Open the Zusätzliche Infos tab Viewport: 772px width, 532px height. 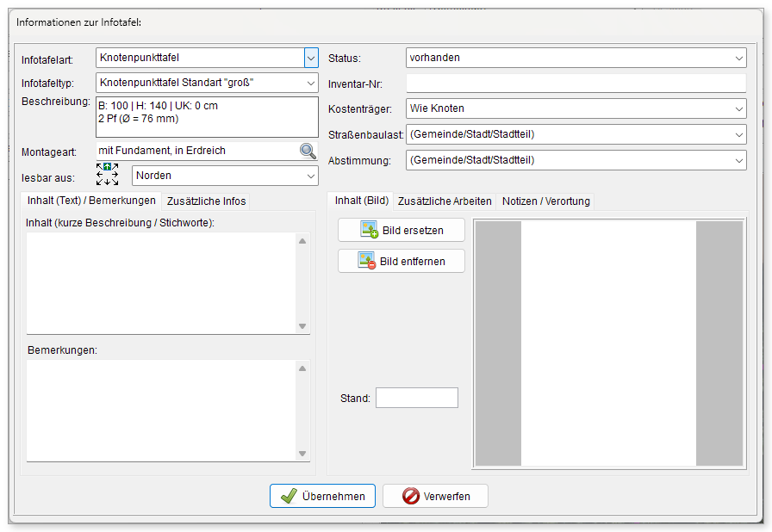[x=206, y=201]
